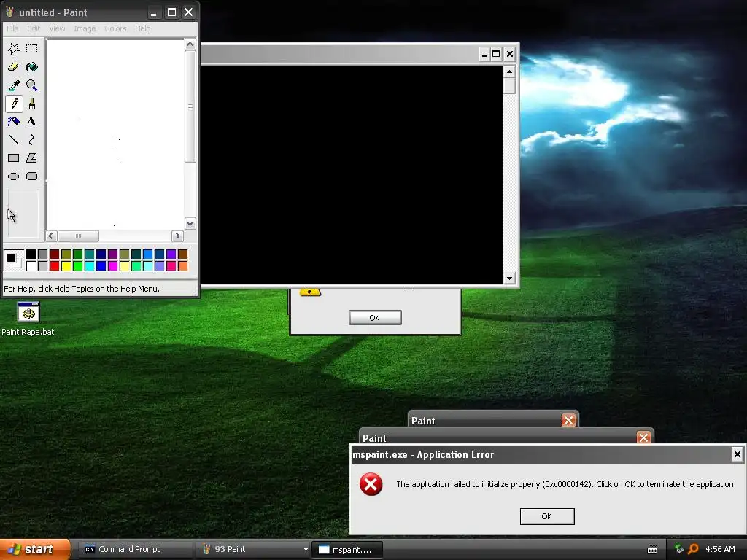Select the Rectangle shape tool
747x560 pixels.
tap(13, 158)
